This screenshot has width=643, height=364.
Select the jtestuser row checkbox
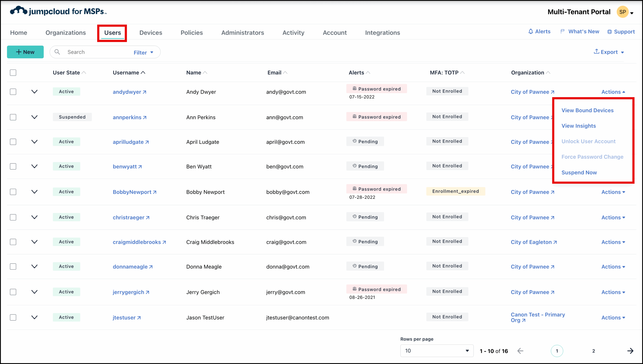13,317
